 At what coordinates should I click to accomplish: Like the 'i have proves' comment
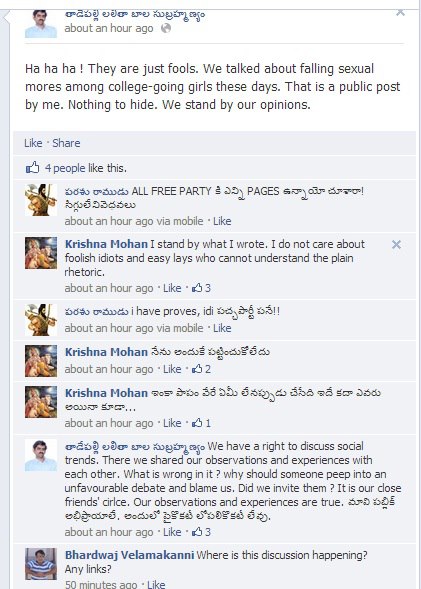pos(222,328)
